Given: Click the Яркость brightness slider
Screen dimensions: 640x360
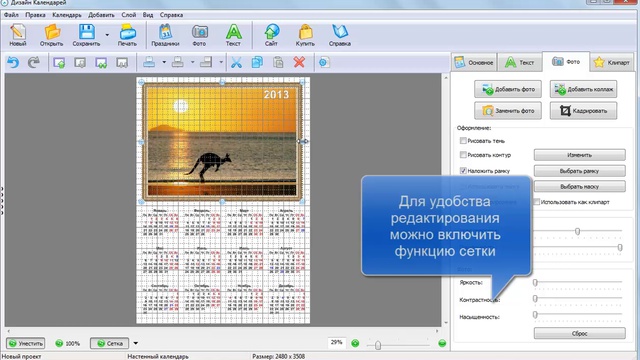Looking at the screenshot, I should 578,282.
